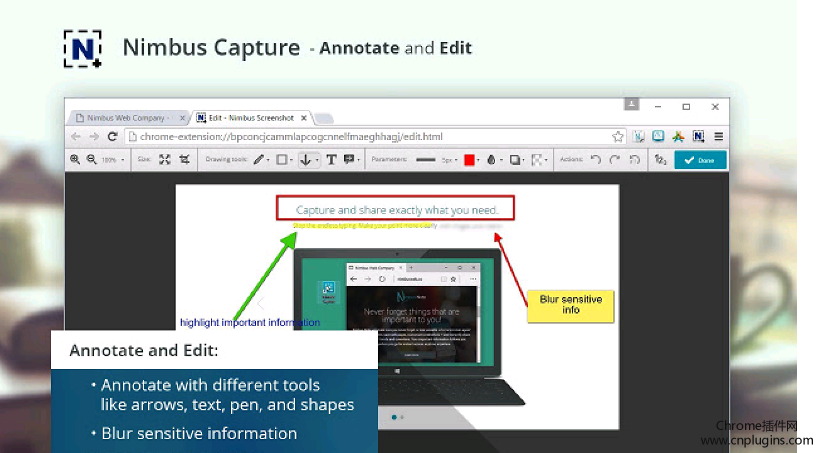
Task: Expand the arrow beside red color swatch
Action: [478, 160]
